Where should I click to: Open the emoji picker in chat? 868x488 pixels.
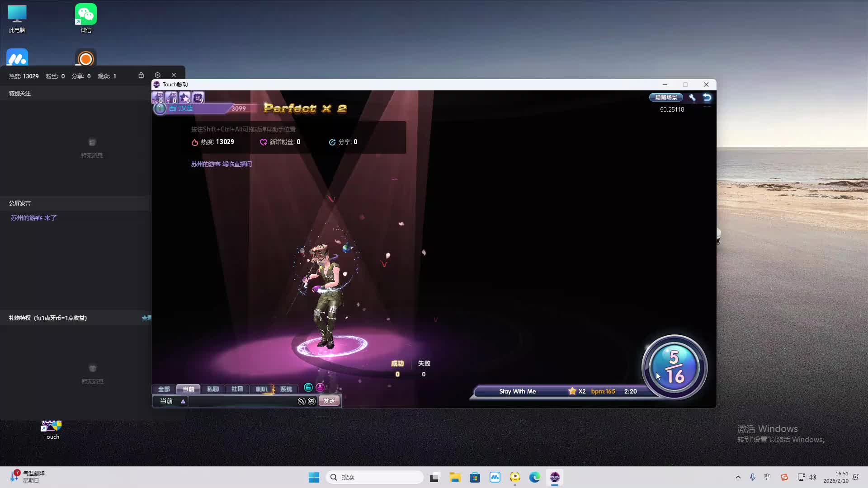pyautogui.click(x=311, y=401)
